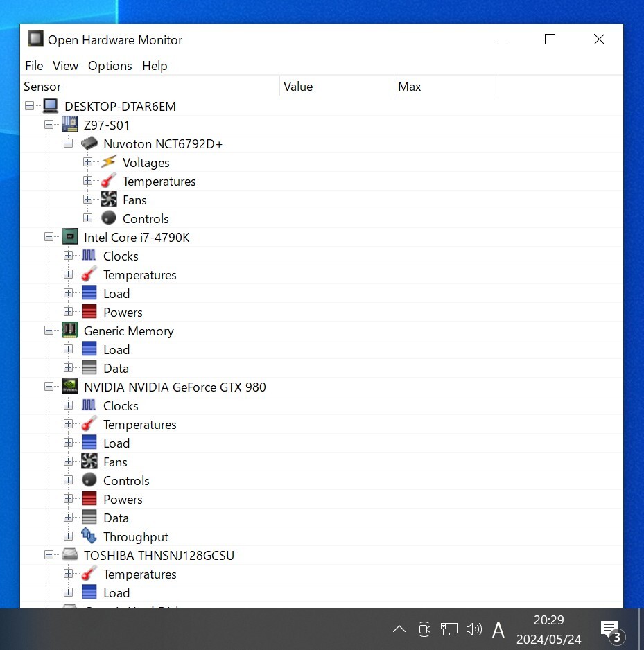Click the Sensor column header
The width and height of the screenshot is (644, 650).
(150, 86)
